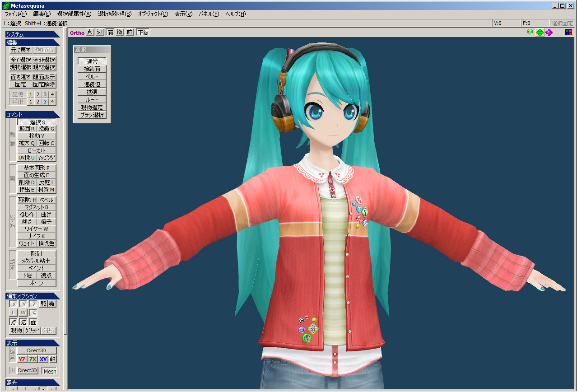Toggle 点 point display in viewport header
The height and width of the screenshot is (392, 577).
(x=90, y=32)
